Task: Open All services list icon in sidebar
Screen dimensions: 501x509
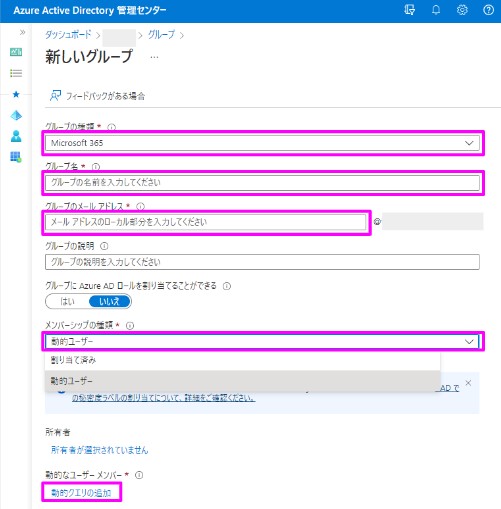Action: (x=16, y=73)
